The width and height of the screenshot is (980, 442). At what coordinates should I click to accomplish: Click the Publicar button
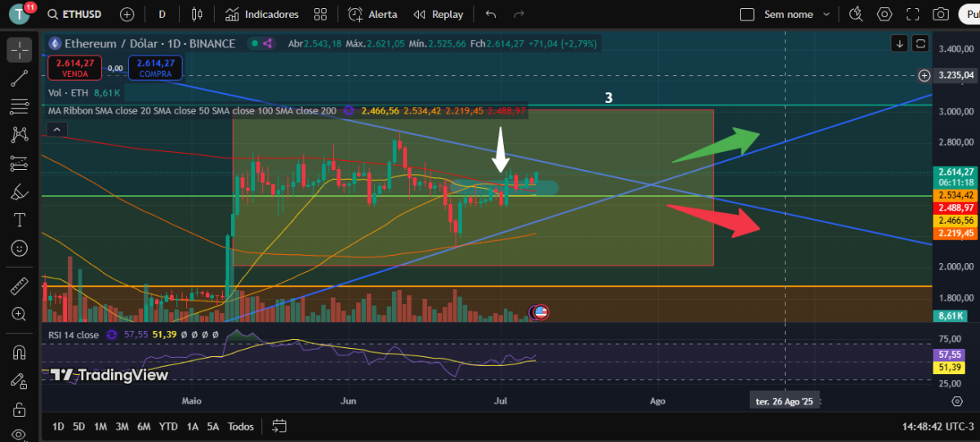(969, 15)
